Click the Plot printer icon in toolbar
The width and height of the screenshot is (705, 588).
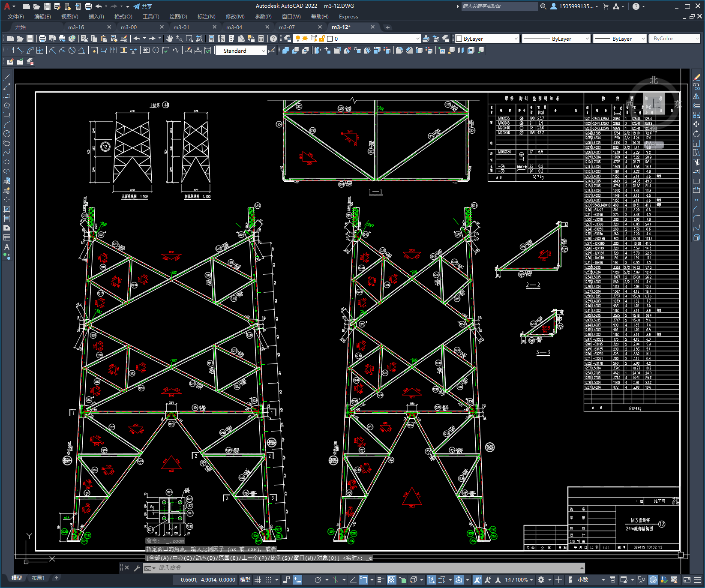pyautogui.click(x=42, y=39)
